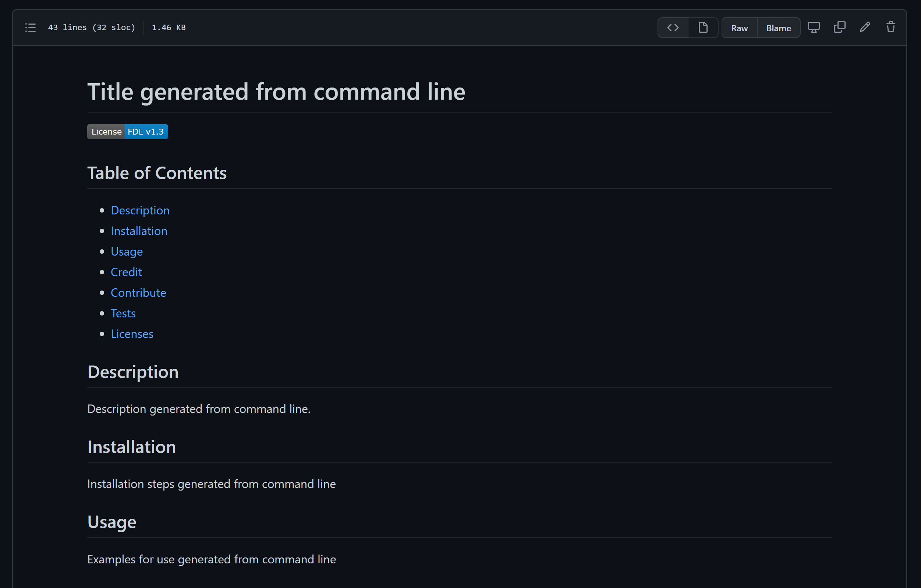Viewport: 921px width, 588px height.
Task: Click the Table of Contents heading
Action: tap(157, 173)
